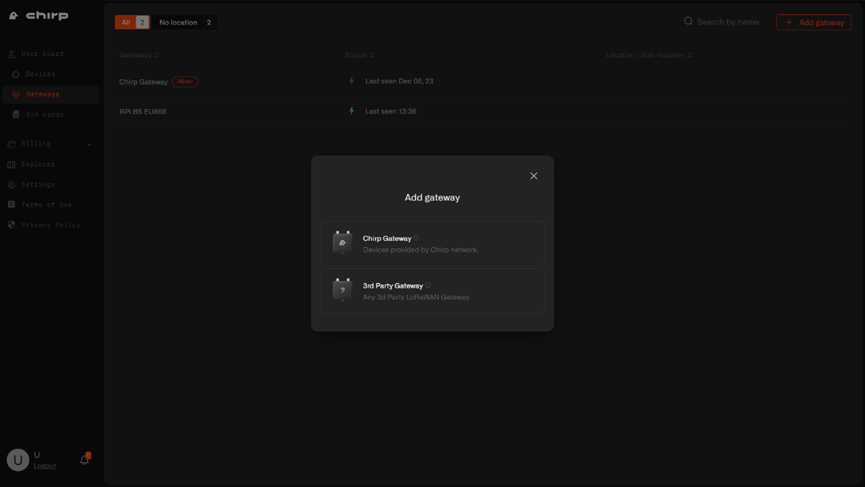Expand the Billing menu chevron
The image size is (865, 487).
pyautogui.click(x=89, y=145)
